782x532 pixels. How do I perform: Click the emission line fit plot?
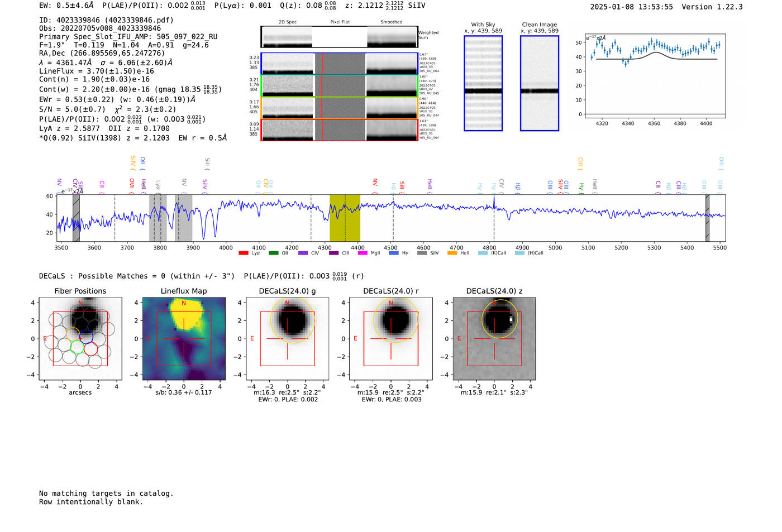[x=655, y=75]
